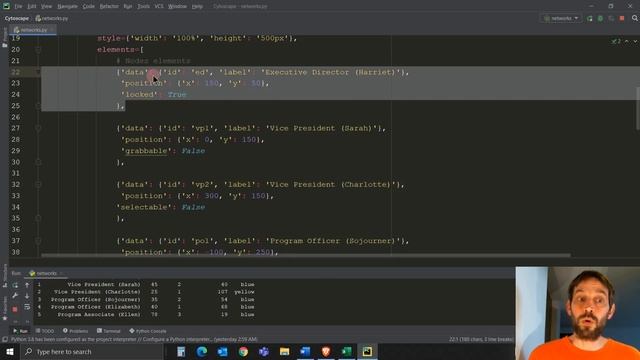Open the Help menu

tap(197, 7)
